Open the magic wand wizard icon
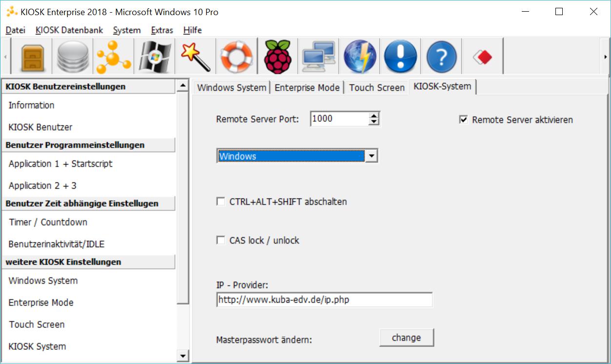 coord(196,57)
